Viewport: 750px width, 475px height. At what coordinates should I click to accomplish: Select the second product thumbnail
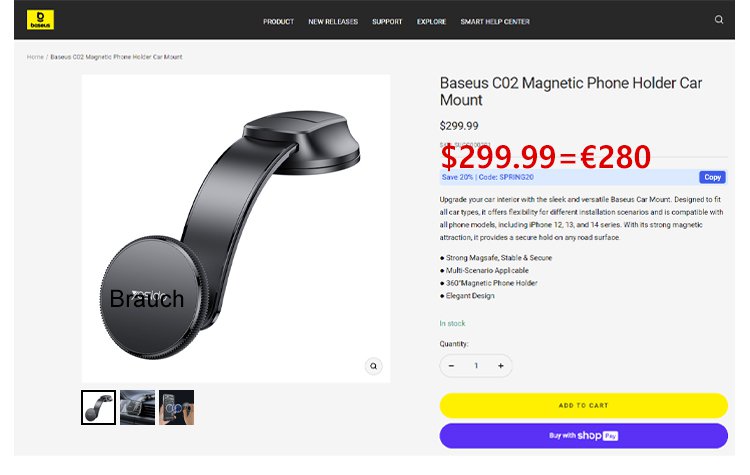[137, 407]
